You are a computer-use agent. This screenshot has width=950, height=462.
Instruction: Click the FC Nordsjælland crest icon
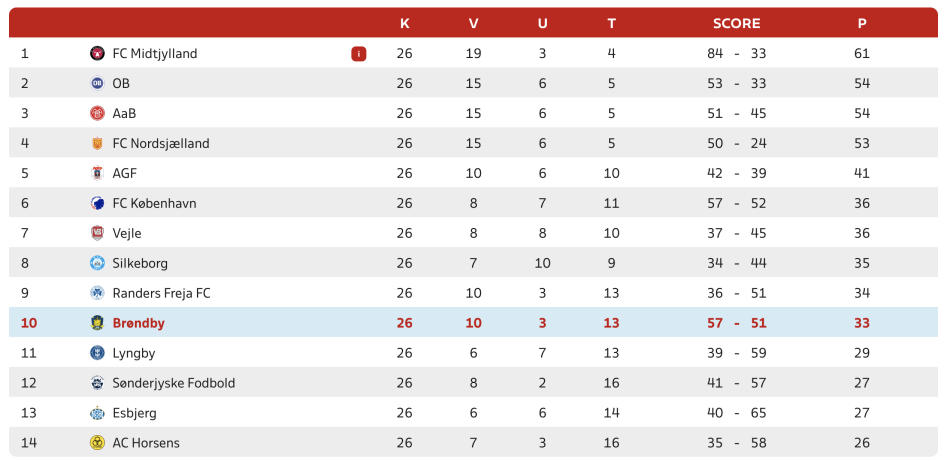pos(97,144)
